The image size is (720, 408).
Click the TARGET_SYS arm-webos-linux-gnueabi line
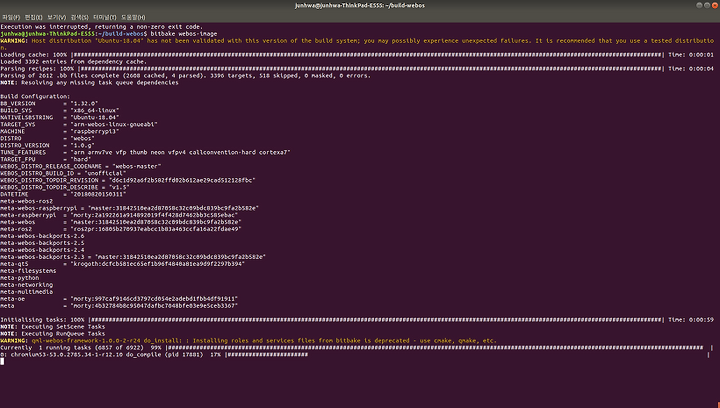click(79, 124)
